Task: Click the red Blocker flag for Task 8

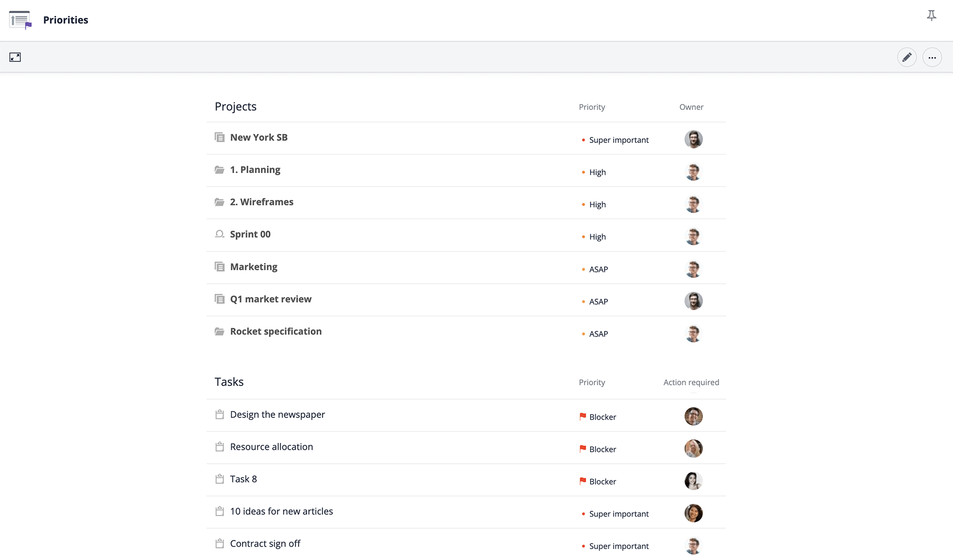Action: [583, 481]
